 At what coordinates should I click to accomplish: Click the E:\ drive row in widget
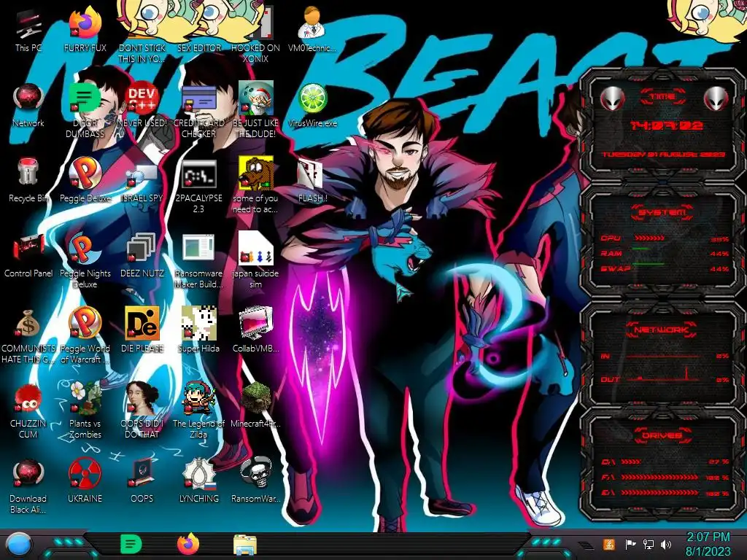pyautogui.click(x=665, y=494)
